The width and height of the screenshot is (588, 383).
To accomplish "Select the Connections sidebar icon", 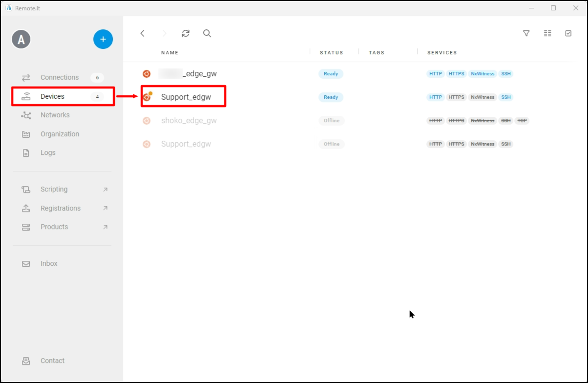I will click(25, 77).
